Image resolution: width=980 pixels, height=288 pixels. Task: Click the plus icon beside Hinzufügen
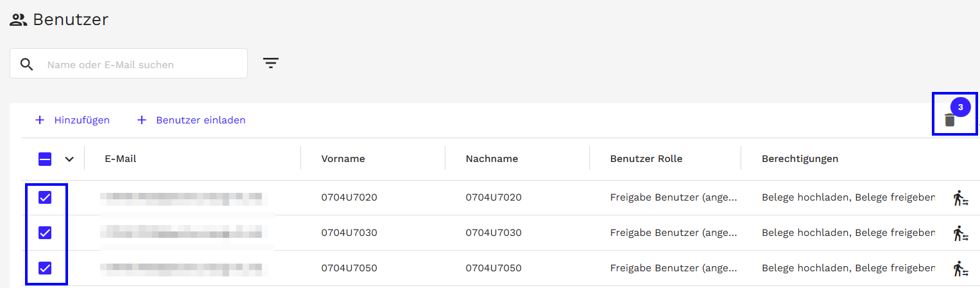click(40, 120)
